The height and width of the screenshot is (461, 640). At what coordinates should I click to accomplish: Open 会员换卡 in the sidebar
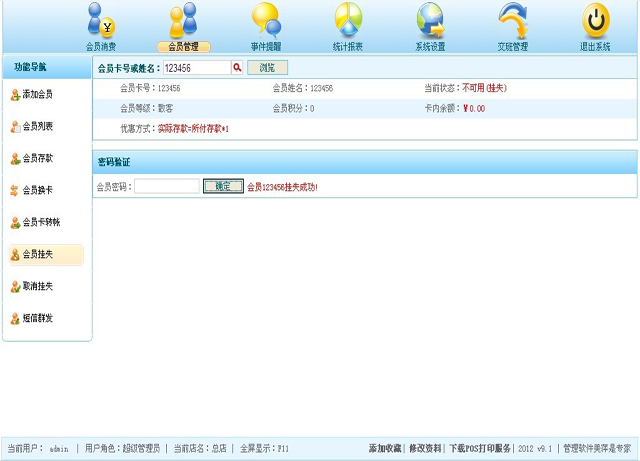(x=38, y=191)
